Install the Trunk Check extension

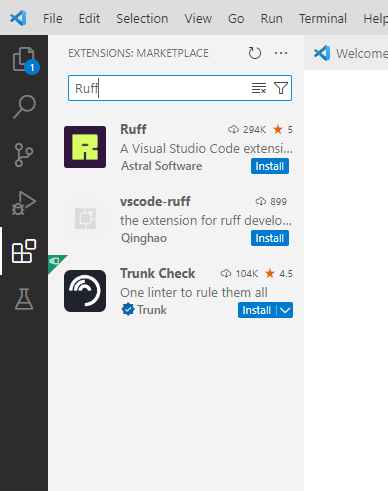pyautogui.click(x=257, y=310)
